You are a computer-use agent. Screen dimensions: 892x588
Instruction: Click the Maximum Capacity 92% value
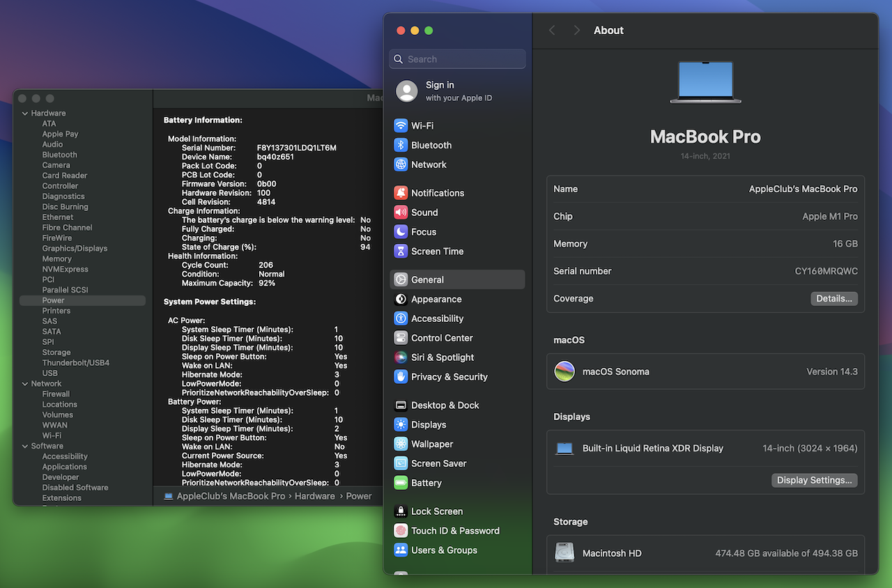pos(267,283)
